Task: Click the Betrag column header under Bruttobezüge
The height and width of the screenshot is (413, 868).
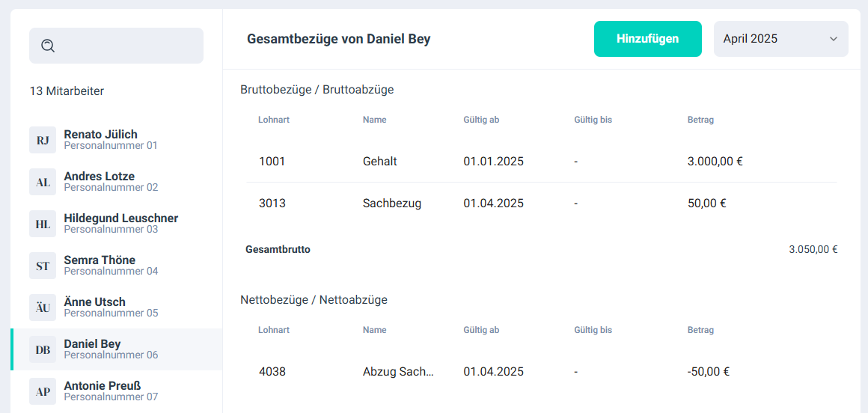Action: click(x=700, y=120)
